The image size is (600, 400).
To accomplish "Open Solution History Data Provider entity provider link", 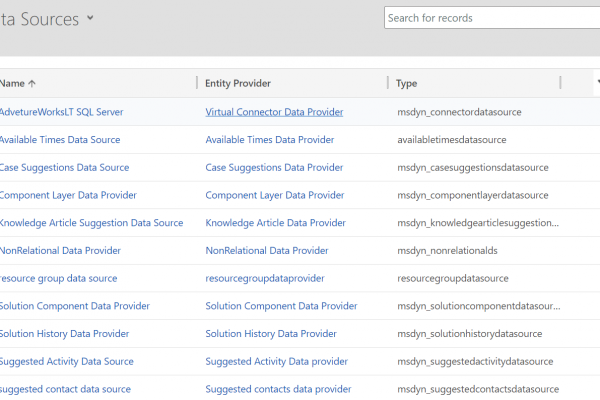I will (x=271, y=334).
